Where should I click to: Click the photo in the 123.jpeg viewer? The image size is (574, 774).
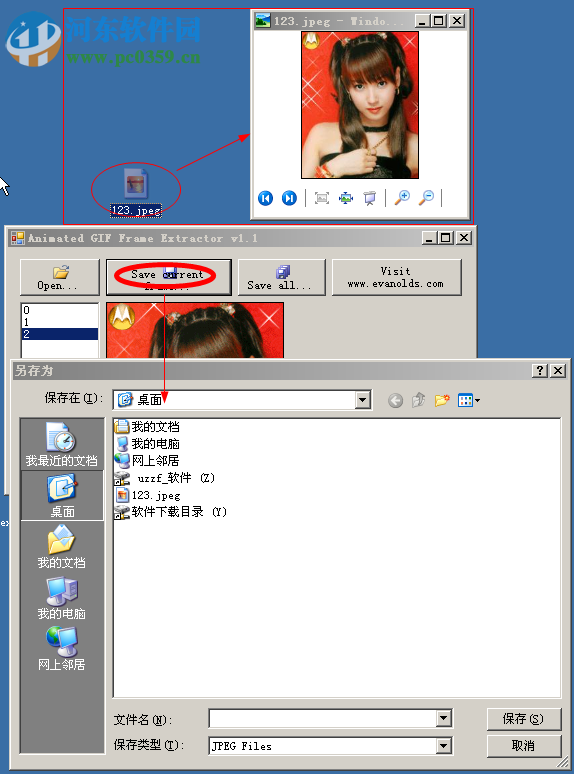360,105
